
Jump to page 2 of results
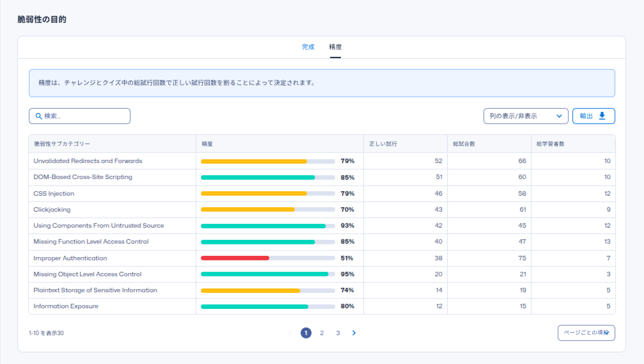point(322,333)
